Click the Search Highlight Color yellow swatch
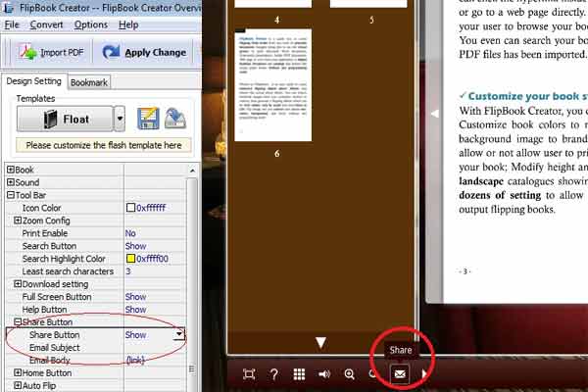 (130, 259)
